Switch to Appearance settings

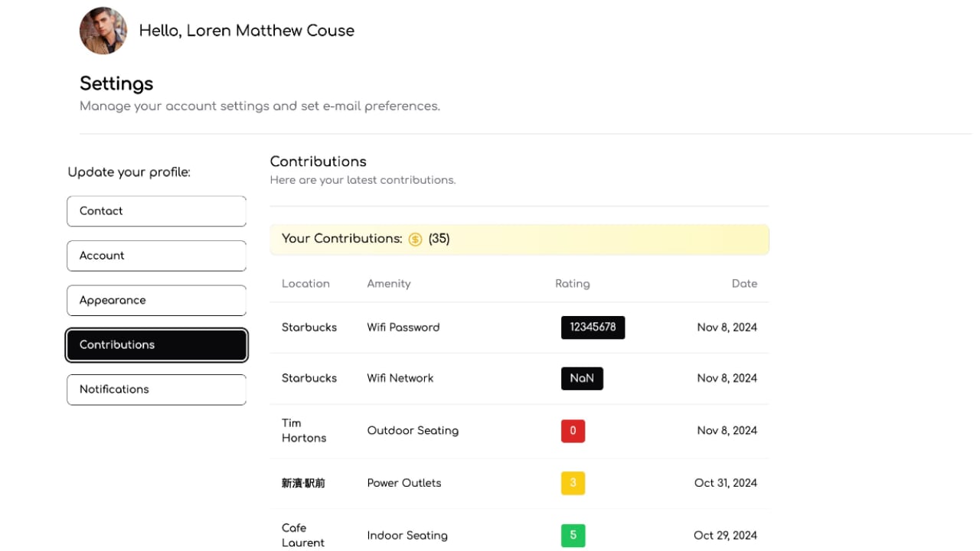(x=156, y=300)
